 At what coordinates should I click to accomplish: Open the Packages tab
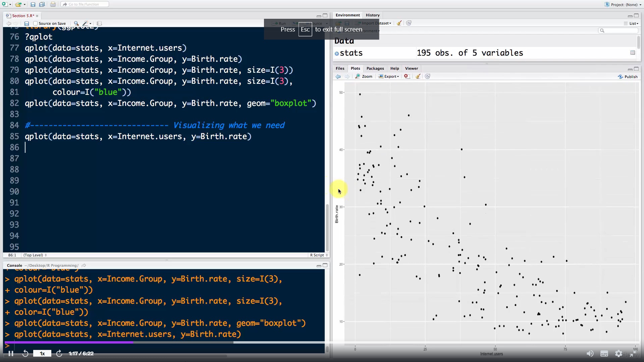point(375,68)
